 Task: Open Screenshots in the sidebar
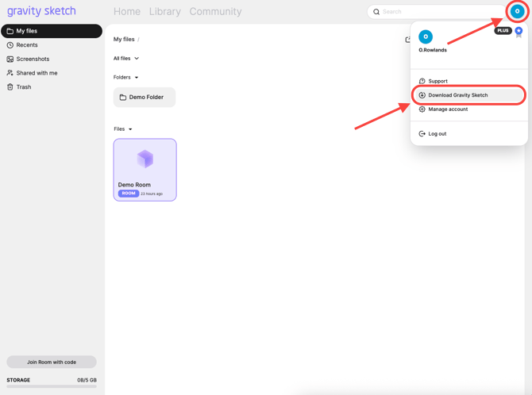(33, 59)
